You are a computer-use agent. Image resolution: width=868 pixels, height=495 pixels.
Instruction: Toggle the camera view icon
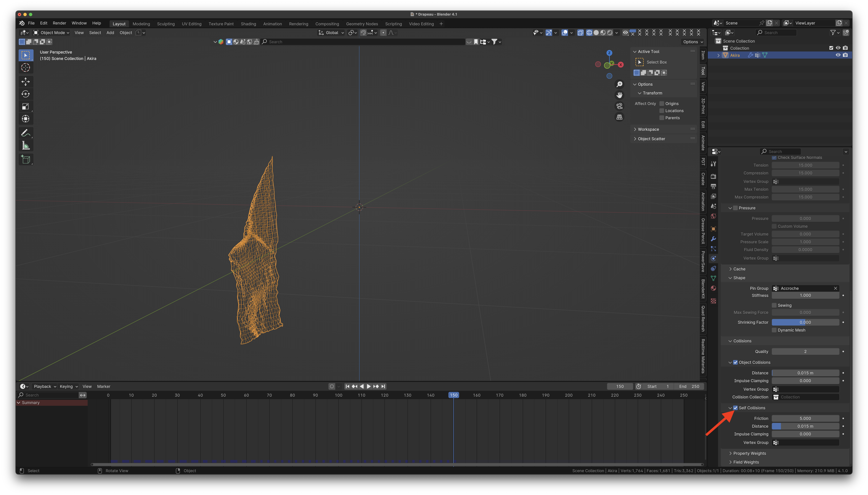pos(620,106)
